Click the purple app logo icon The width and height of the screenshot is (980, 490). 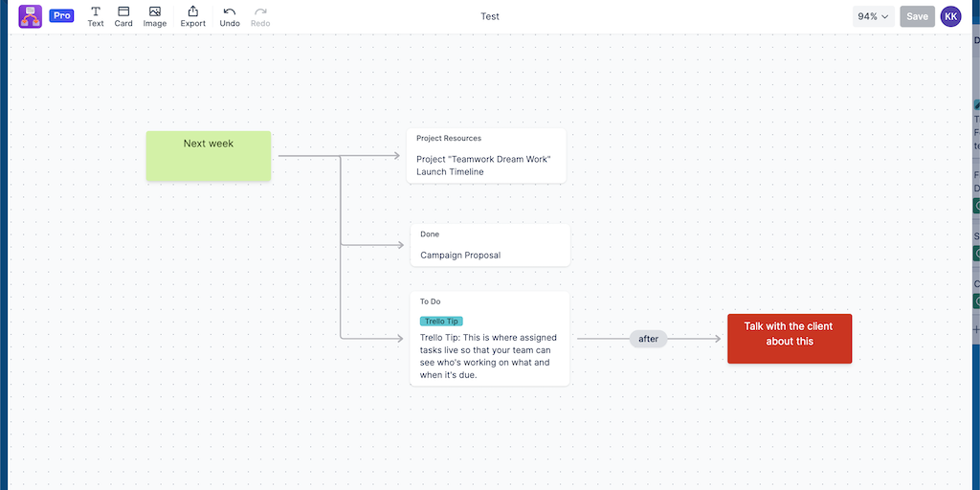click(x=31, y=16)
